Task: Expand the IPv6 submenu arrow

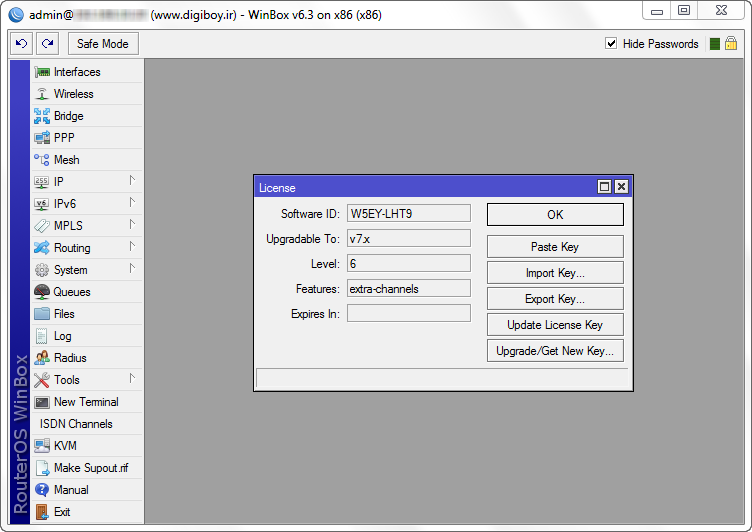Action: click(132, 203)
